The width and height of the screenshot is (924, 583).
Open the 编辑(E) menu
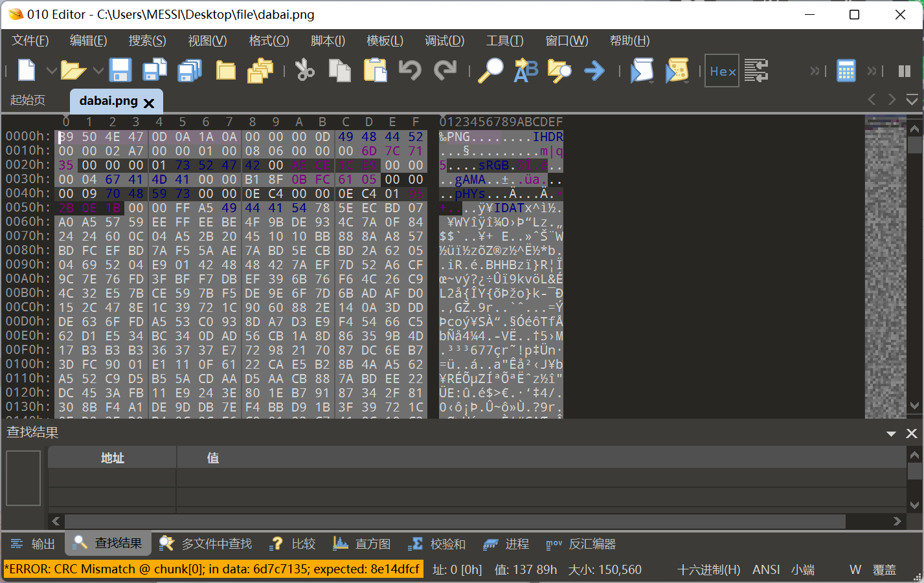(x=88, y=40)
